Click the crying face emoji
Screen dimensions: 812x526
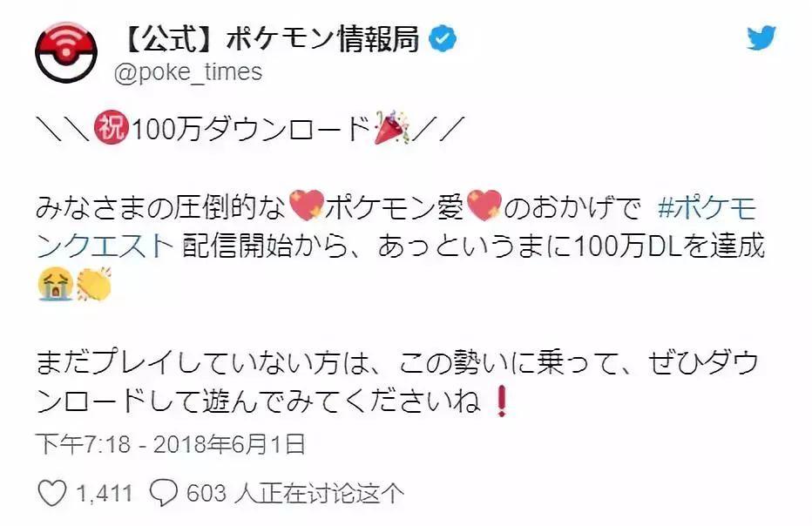point(55,284)
